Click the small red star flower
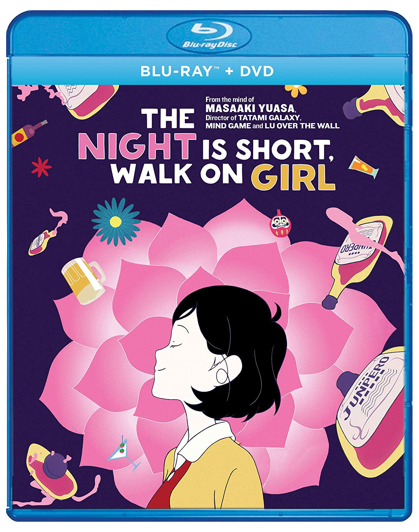 [42, 167]
